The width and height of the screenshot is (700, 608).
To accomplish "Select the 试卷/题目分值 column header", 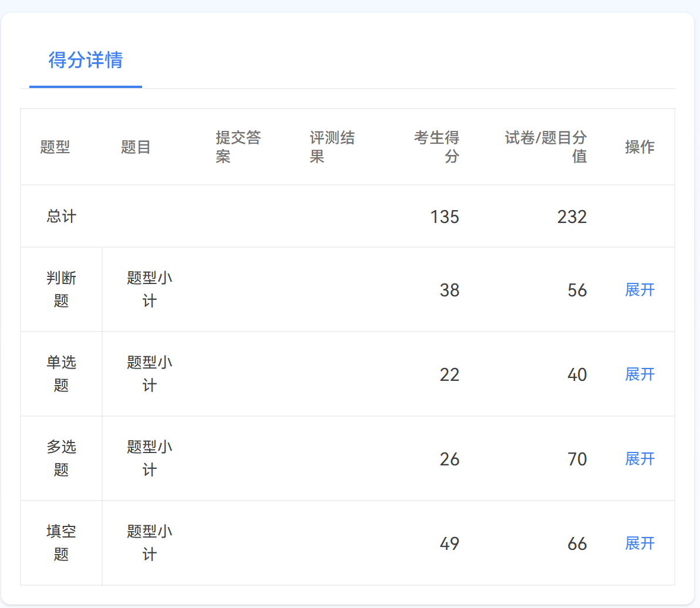I will pos(546,147).
